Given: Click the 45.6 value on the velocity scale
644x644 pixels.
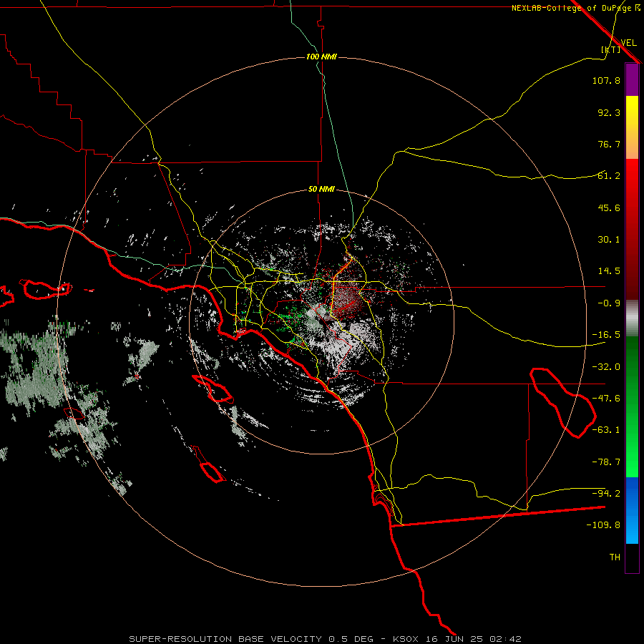Looking at the screenshot, I should [x=609, y=208].
